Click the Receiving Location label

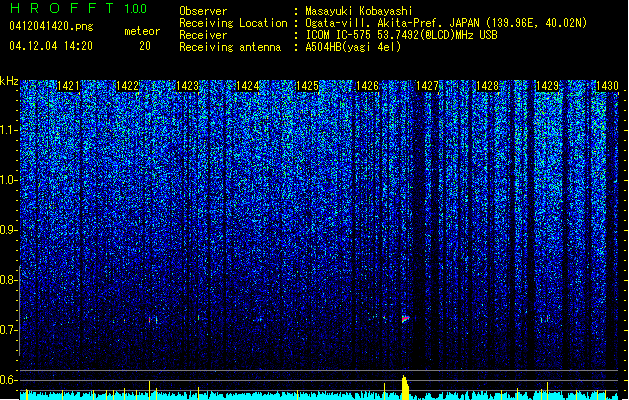233,23
